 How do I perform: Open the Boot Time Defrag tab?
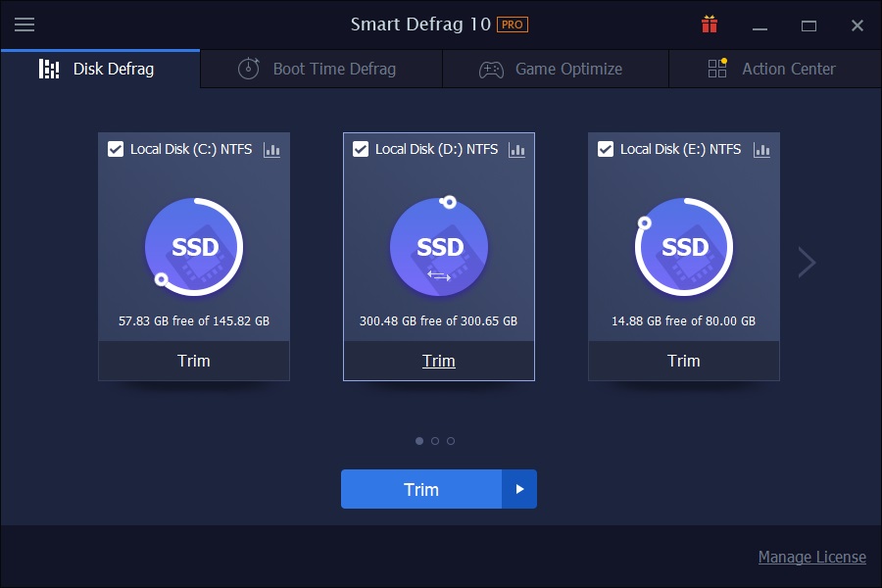321,69
